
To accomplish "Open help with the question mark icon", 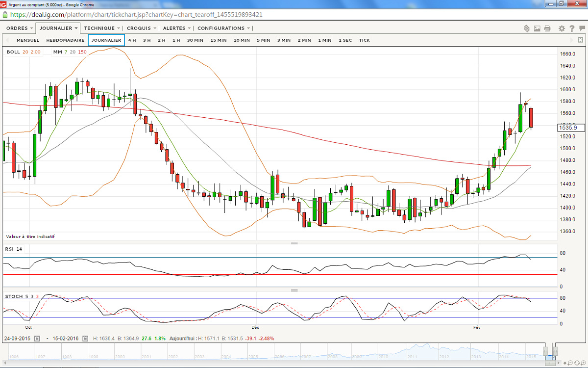I will coord(572,28).
